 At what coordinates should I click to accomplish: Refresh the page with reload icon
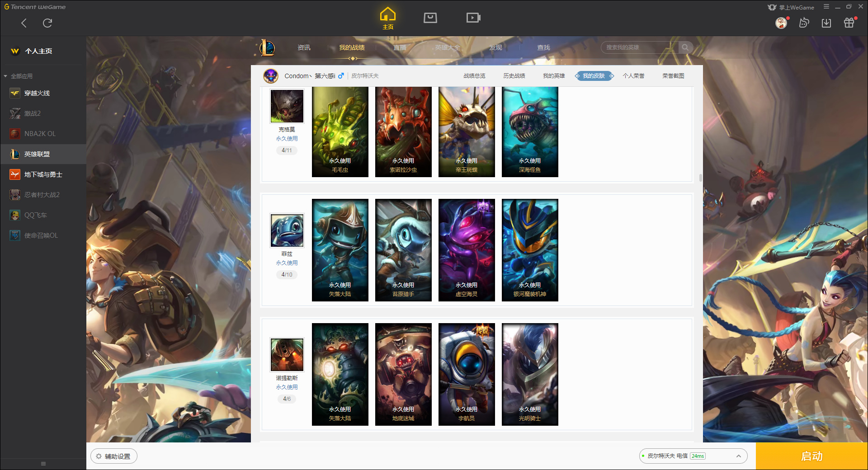coord(47,23)
